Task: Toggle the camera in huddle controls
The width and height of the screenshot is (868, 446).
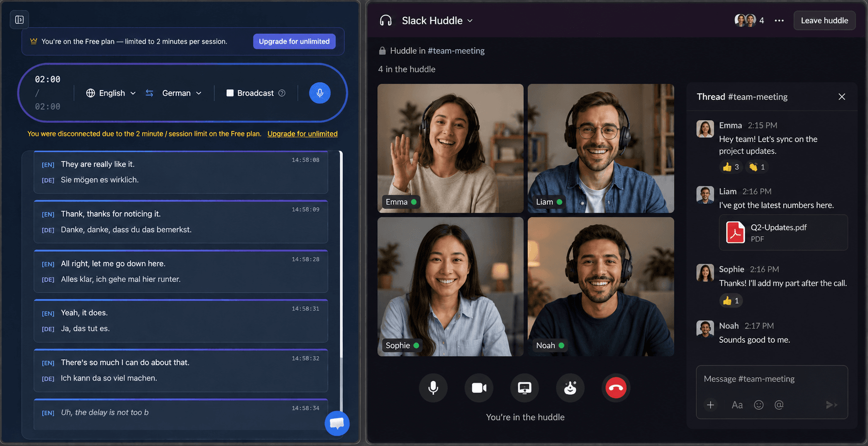Action: (x=479, y=387)
